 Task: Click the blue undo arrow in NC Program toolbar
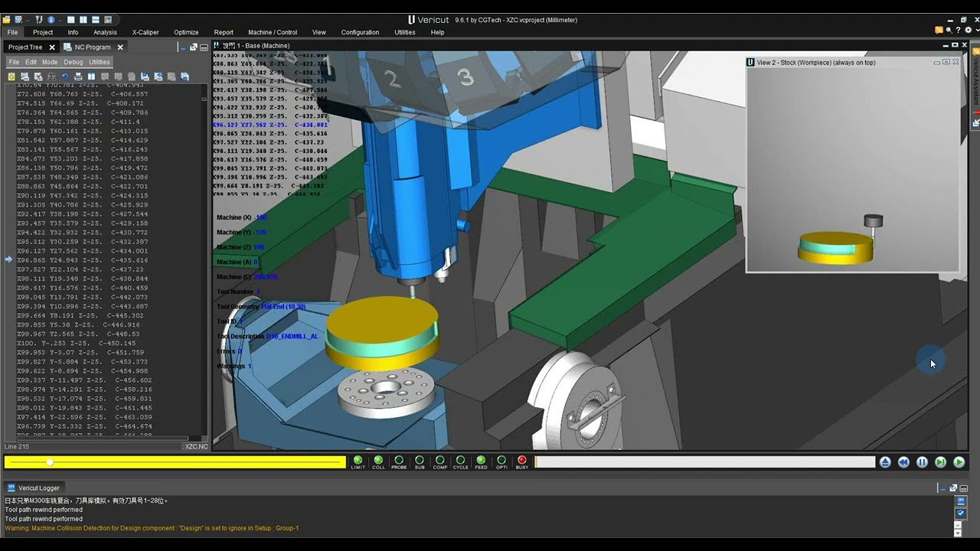pos(65,77)
